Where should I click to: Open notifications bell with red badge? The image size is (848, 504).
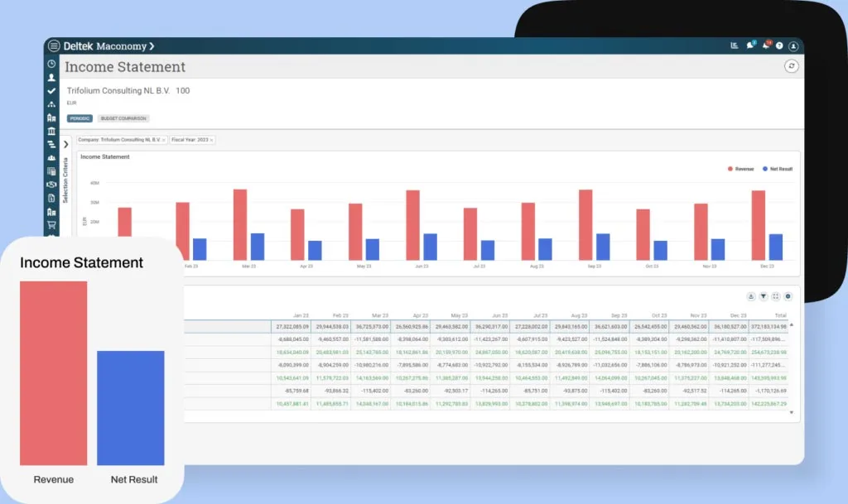[766, 46]
